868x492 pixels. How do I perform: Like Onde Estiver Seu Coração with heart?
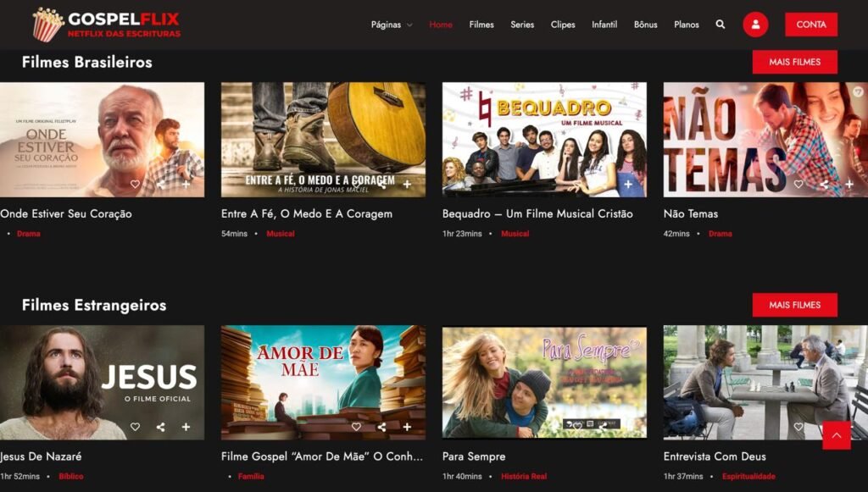click(135, 184)
